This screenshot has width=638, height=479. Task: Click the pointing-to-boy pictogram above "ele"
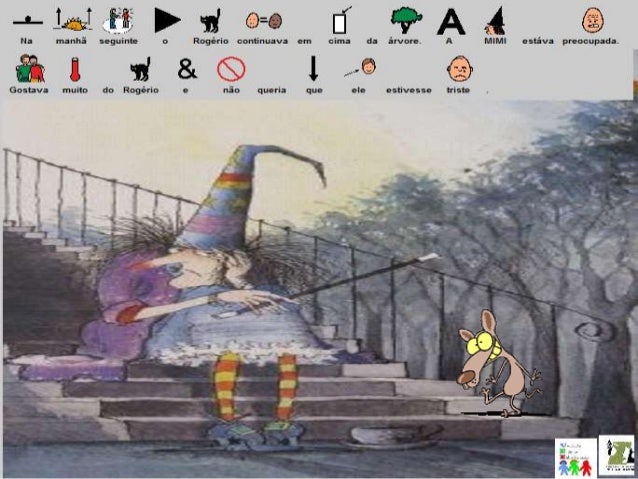coord(361,67)
